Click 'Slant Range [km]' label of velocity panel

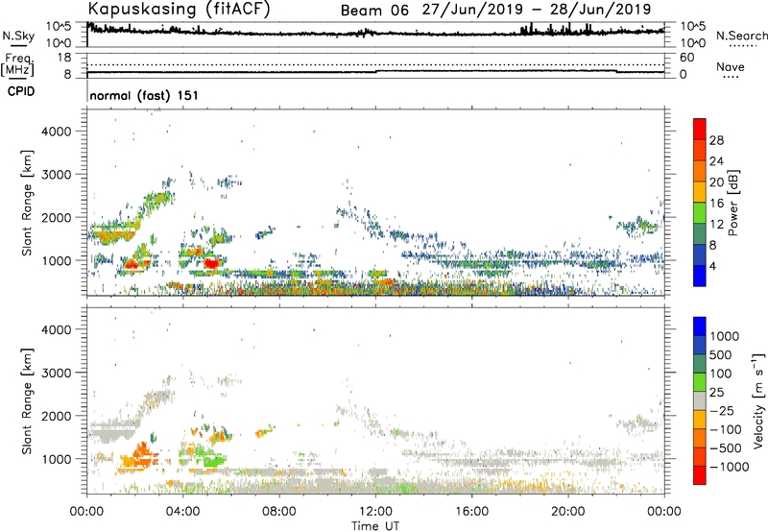coord(27,401)
